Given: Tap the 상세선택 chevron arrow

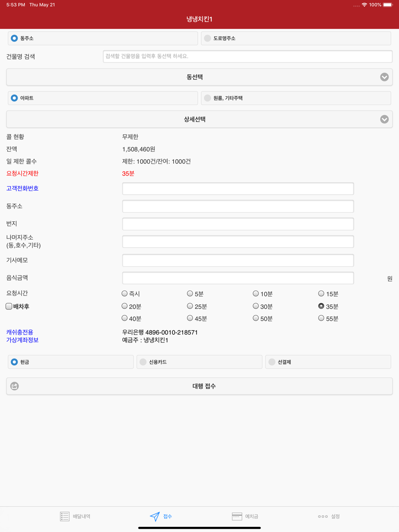Looking at the screenshot, I should (x=384, y=119).
